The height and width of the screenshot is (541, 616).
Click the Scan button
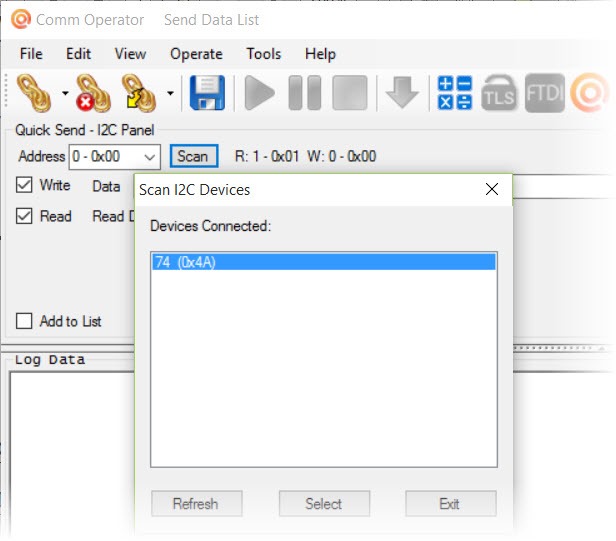(194, 156)
